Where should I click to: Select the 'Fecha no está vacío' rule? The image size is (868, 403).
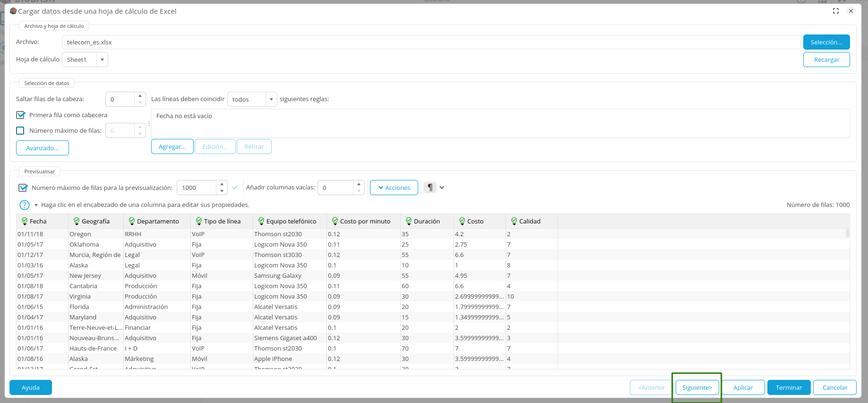click(184, 116)
